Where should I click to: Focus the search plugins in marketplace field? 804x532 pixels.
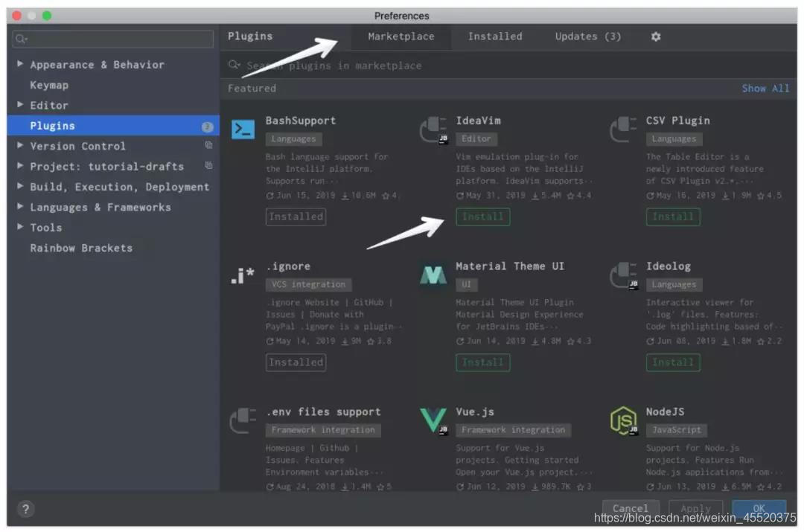tap(508, 65)
